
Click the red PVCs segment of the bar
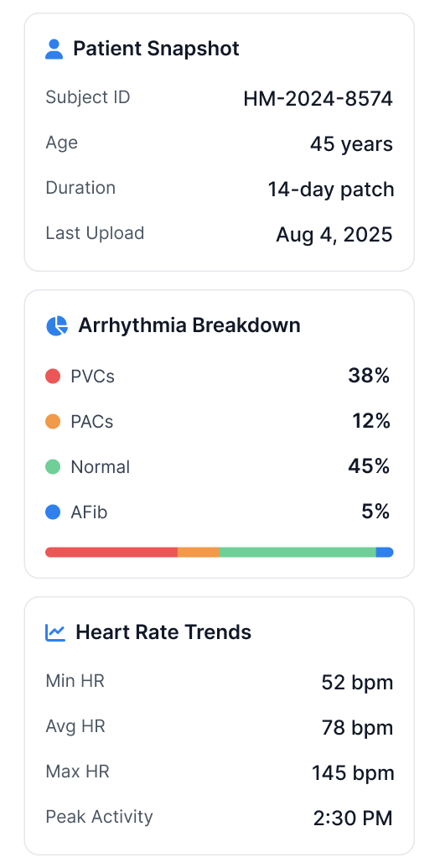111,553
